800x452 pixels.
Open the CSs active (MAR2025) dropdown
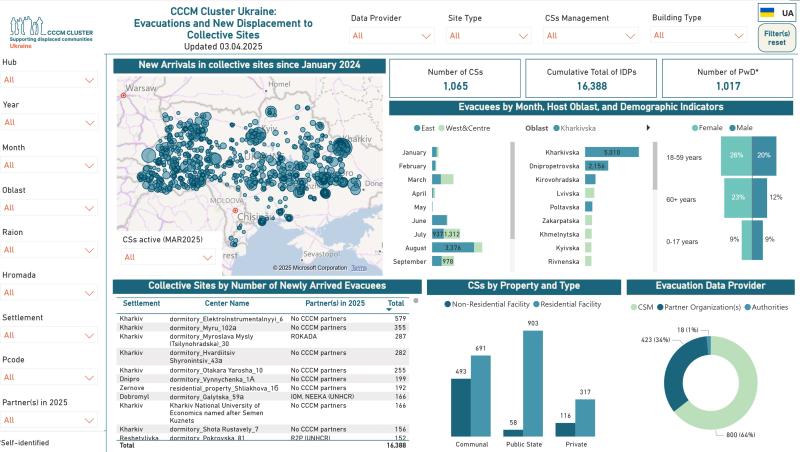(168, 257)
